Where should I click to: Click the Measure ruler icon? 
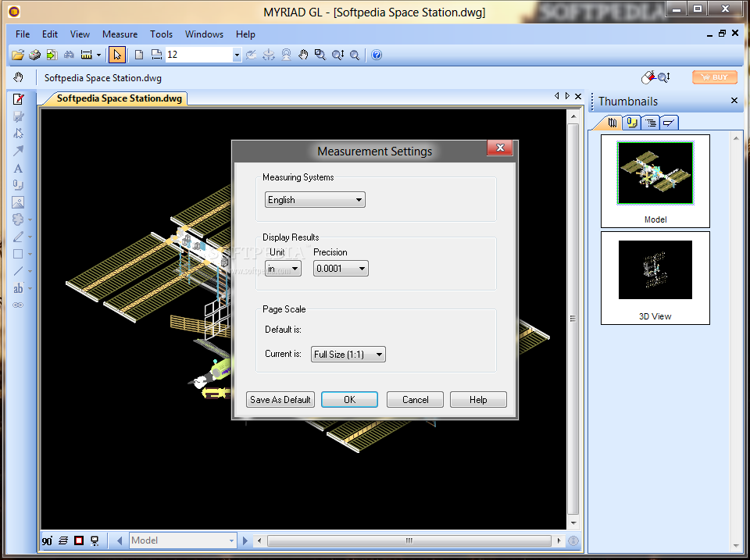(87, 55)
